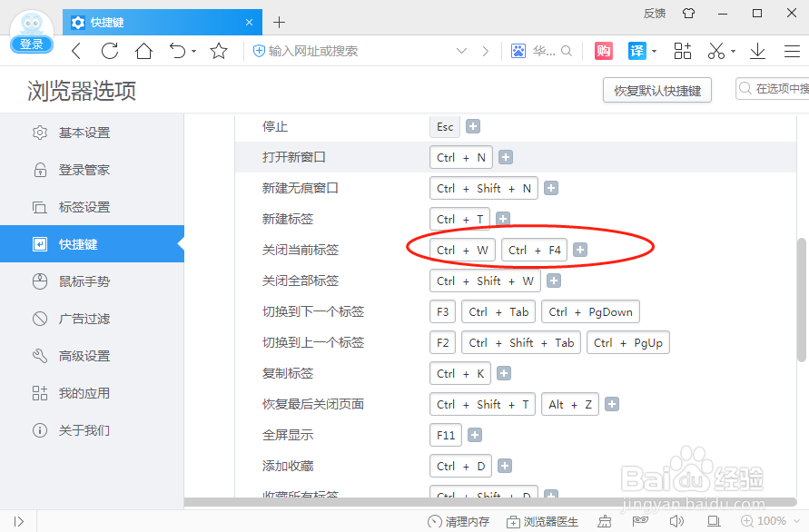Go to the home page icon
Image resolution: width=809 pixels, height=532 pixels.
click(144, 51)
